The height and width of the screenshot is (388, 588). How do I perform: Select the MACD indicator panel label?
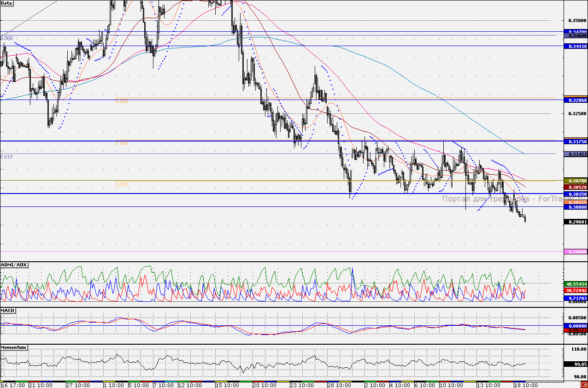8,311
